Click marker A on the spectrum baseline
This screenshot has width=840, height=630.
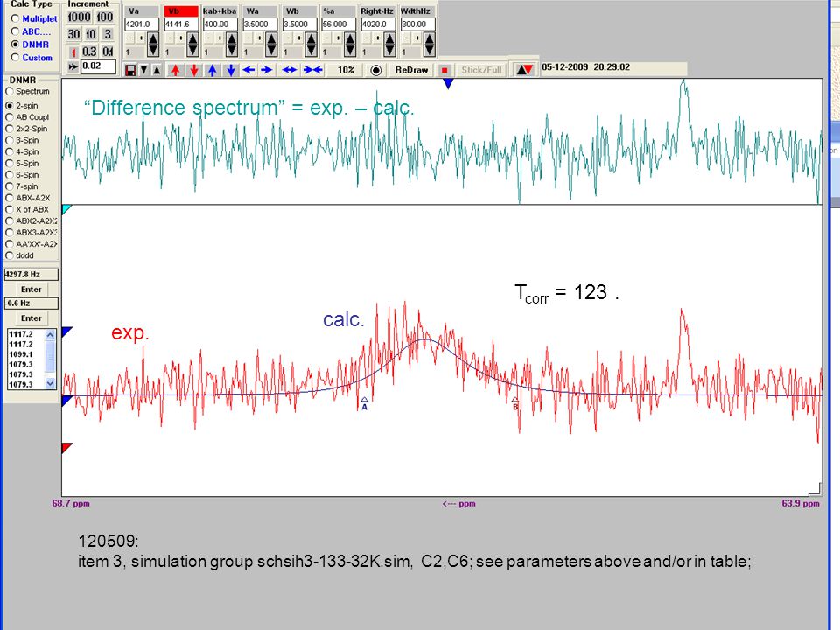pos(364,403)
